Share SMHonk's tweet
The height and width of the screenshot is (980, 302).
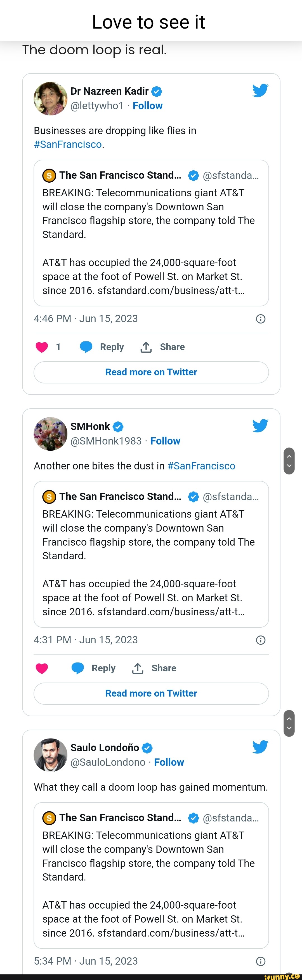point(154,668)
